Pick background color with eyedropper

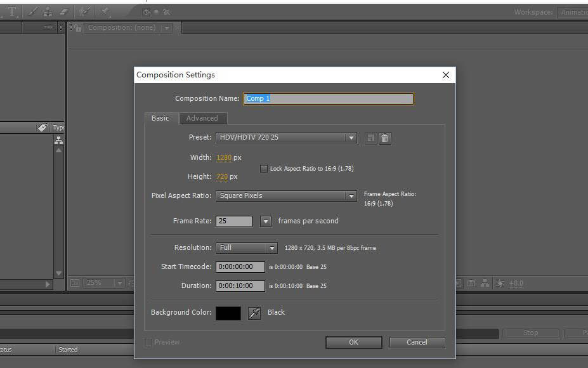[x=254, y=313]
